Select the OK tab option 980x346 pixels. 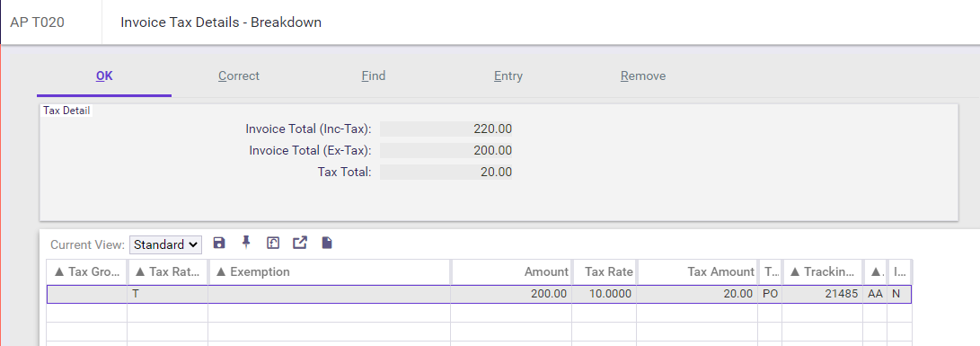pyautogui.click(x=104, y=76)
